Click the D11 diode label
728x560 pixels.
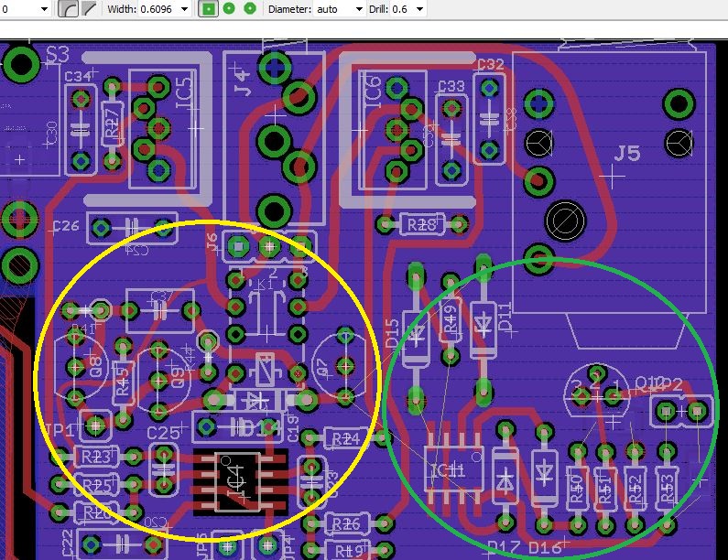(505, 317)
